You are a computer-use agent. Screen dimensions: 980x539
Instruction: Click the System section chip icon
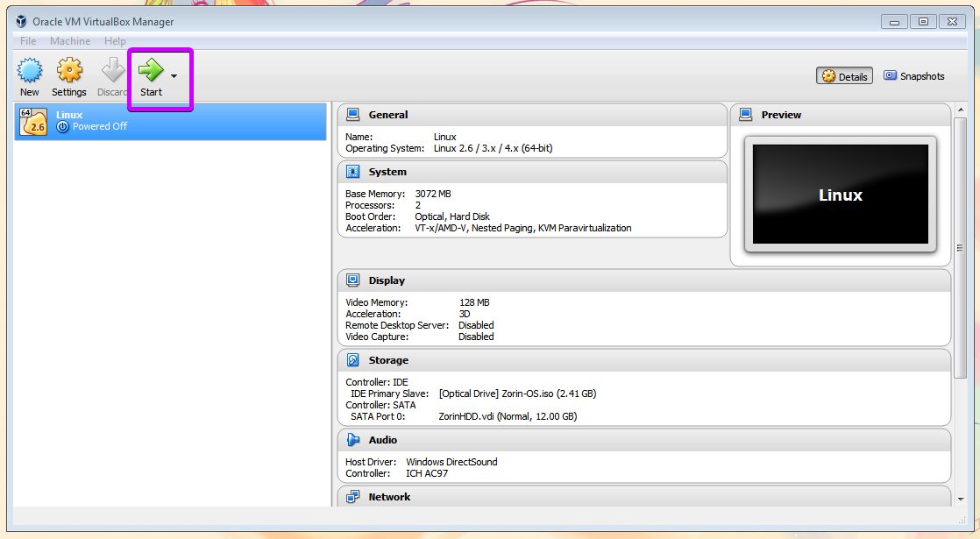pyautogui.click(x=353, y=171)
